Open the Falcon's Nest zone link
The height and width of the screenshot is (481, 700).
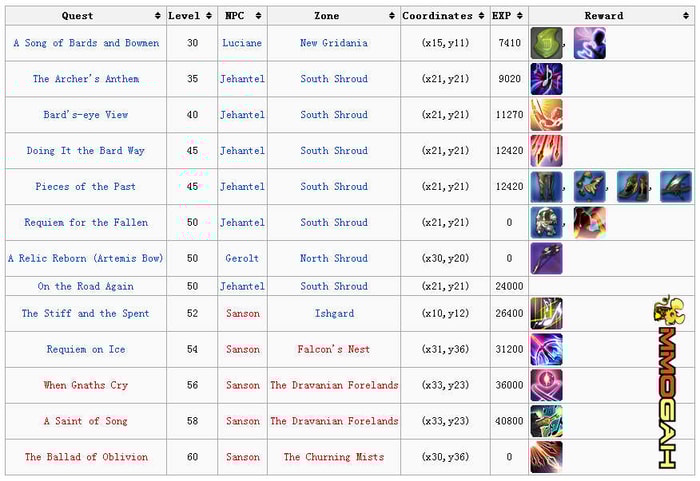(x=334, y=349)
